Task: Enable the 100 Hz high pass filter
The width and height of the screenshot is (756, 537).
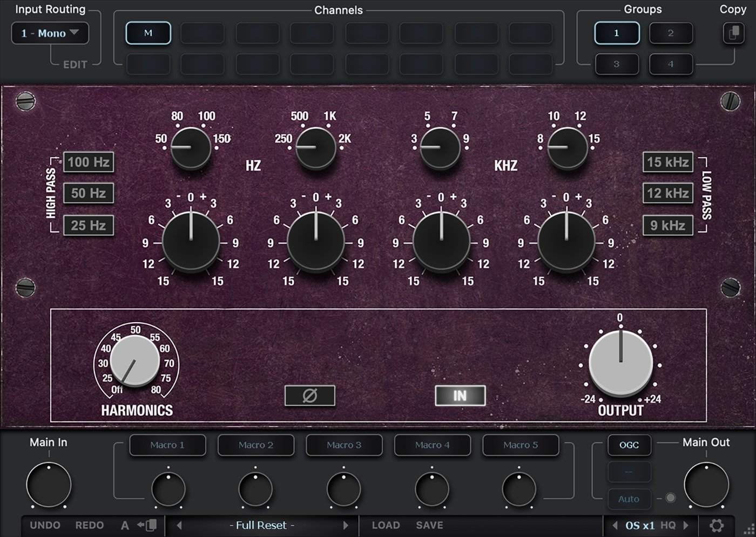Action: click(x=89, y=162)
